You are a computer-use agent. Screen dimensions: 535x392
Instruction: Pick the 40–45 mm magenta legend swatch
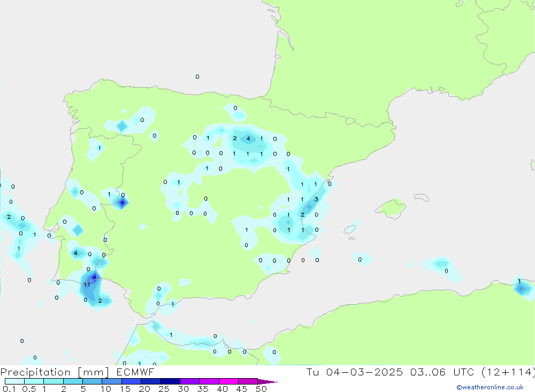click(228, 381)
